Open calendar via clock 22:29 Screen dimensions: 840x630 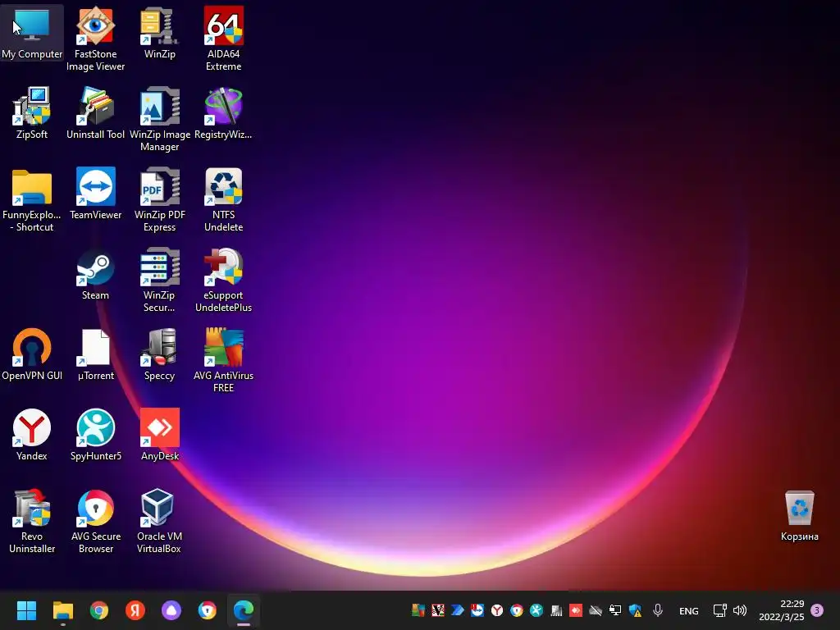(x=782, y=610)
